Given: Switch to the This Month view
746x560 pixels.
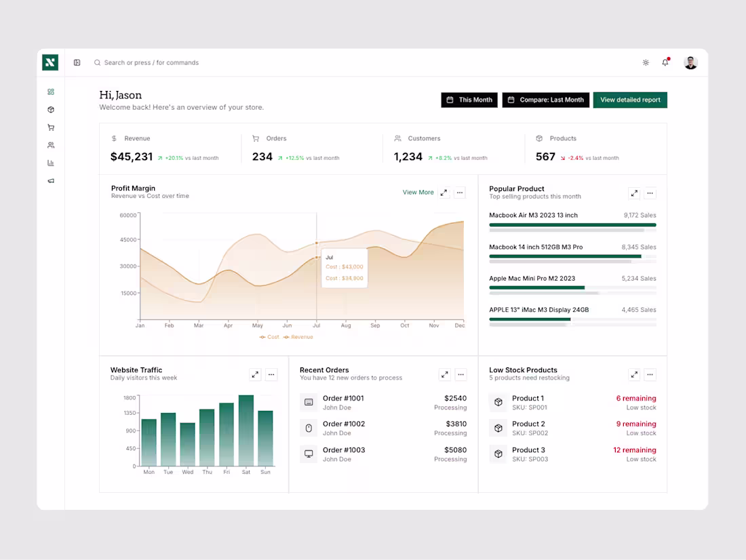Looking at the screenshot, I should 469,100.
